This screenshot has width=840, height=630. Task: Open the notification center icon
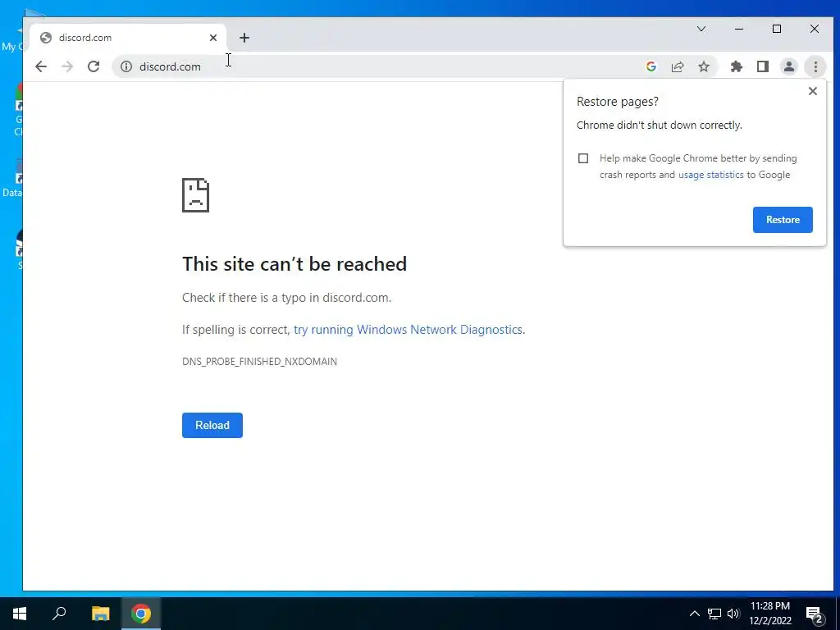(815, 615)
